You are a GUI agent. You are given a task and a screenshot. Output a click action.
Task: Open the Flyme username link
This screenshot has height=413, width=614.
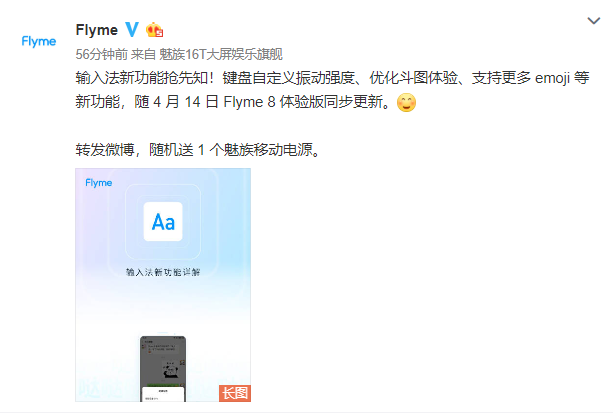(97, 30)
